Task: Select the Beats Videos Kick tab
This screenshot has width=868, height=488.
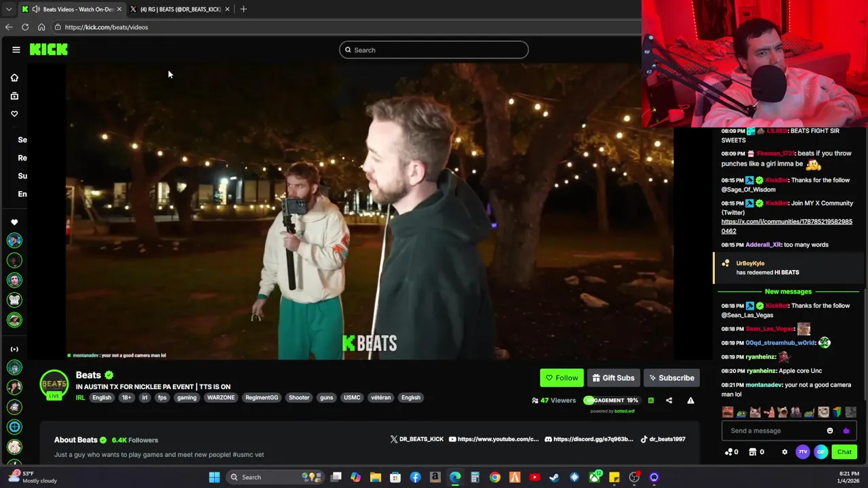Action: [71, 9]
